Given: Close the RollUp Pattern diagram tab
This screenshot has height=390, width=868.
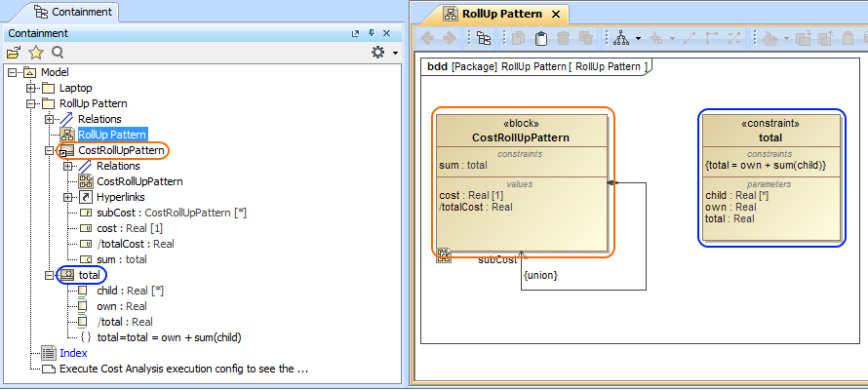Looking at the screenshot, I should tap(554, 14).
